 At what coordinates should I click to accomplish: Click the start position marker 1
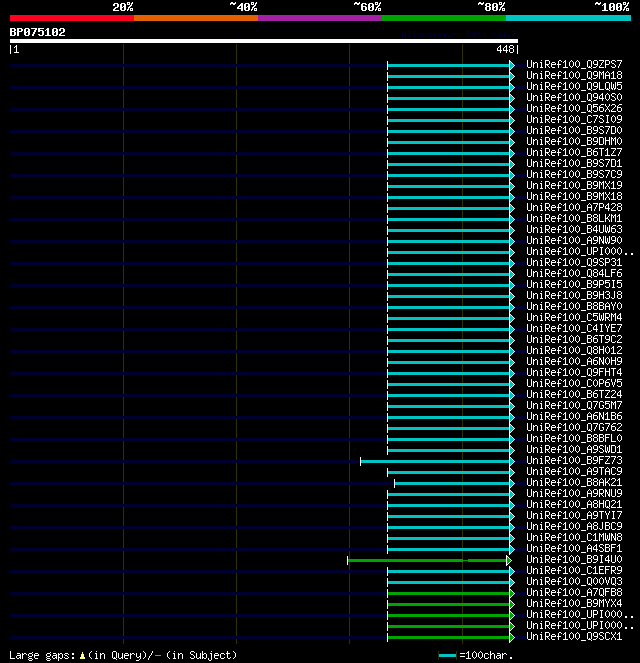(16, 49)
